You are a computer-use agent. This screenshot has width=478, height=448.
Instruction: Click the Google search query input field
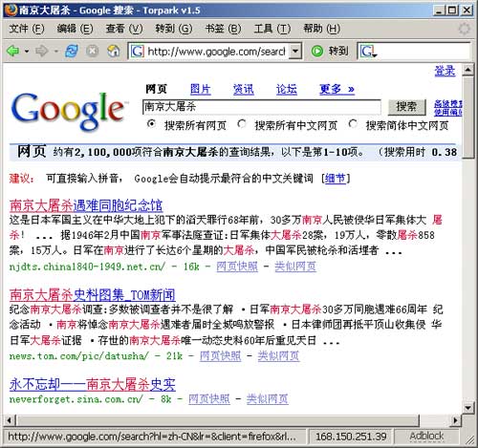(x=261, y=107)
